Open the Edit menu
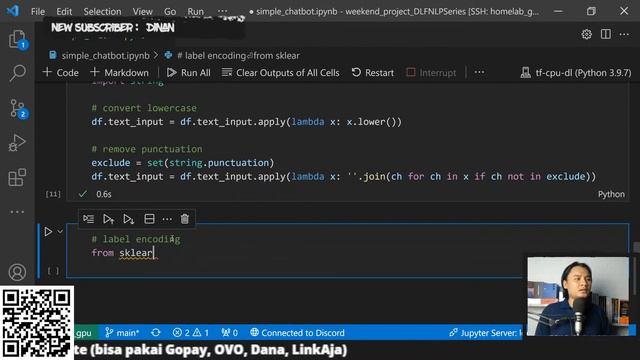640x360 pixels. click(64, 11)
